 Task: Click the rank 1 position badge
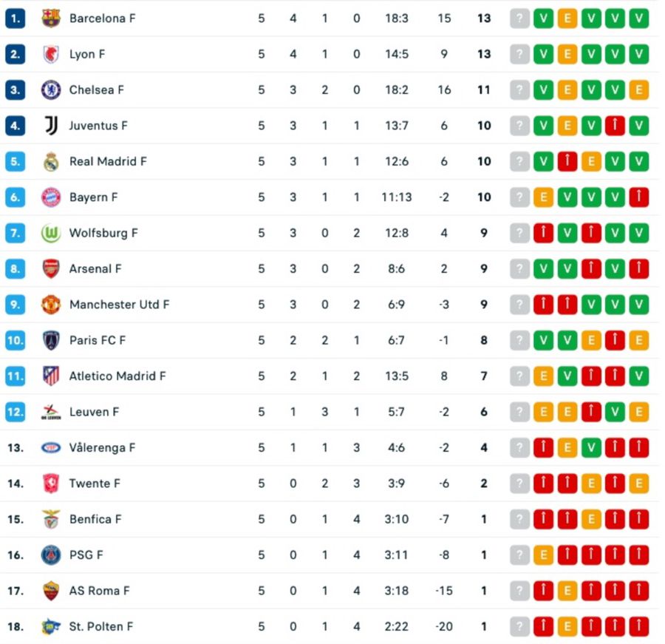coord(16,18)
